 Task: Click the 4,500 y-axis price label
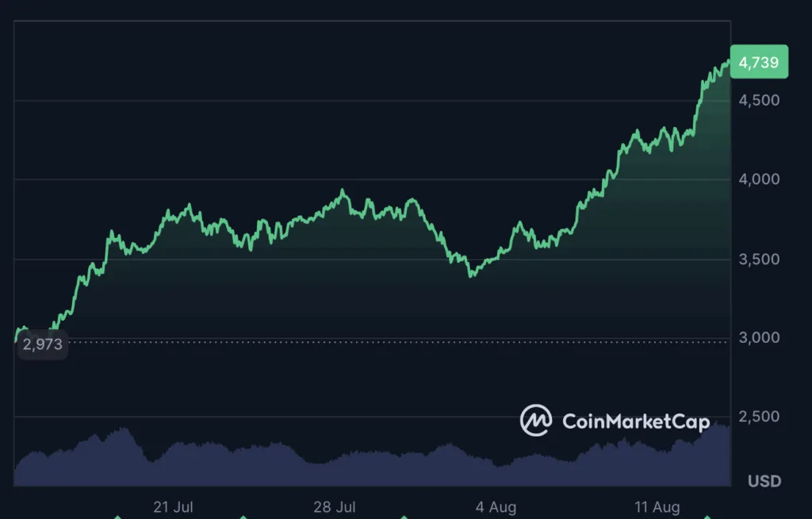[x=760, y=100]
